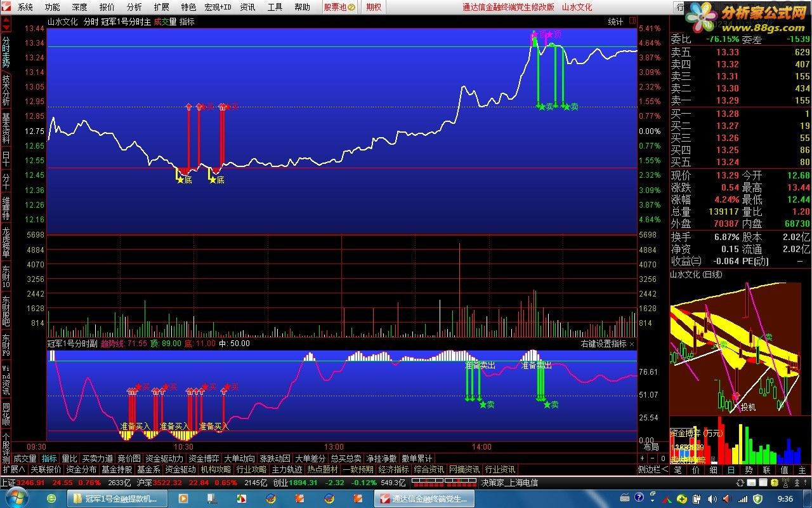Screen dimensions: 812x508
Task: Select the 联 tab in side panel
Action: pos(766,470)
